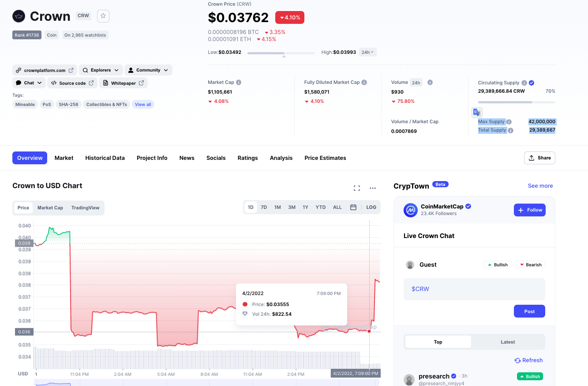
Task: Set chart range to 1D
Action: pyautogui.click(x=251, y=207)
